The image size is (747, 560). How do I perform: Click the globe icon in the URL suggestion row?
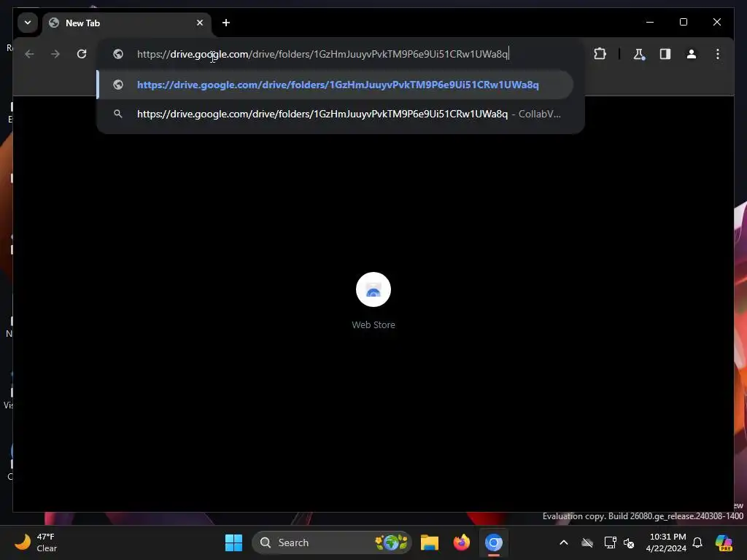(x=118, y=85)
